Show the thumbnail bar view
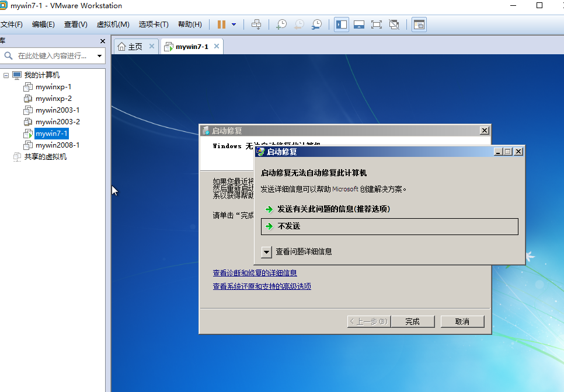 tap(359, 24)
